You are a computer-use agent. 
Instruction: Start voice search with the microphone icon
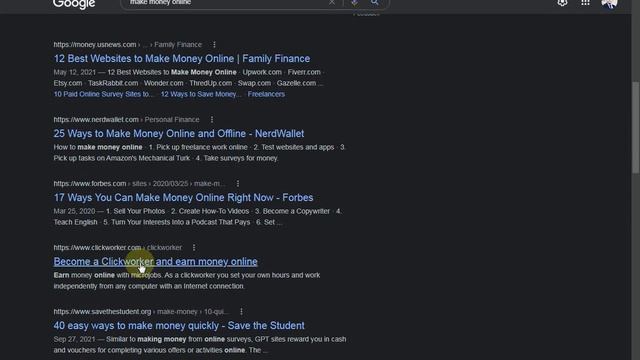[354, 2]
